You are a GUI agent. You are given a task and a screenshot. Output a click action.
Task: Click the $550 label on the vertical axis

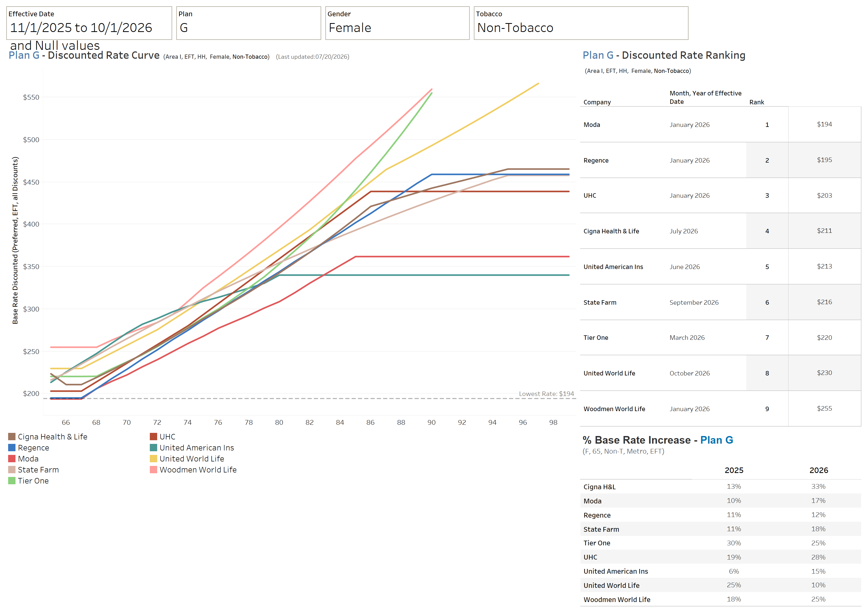[31, 97]
